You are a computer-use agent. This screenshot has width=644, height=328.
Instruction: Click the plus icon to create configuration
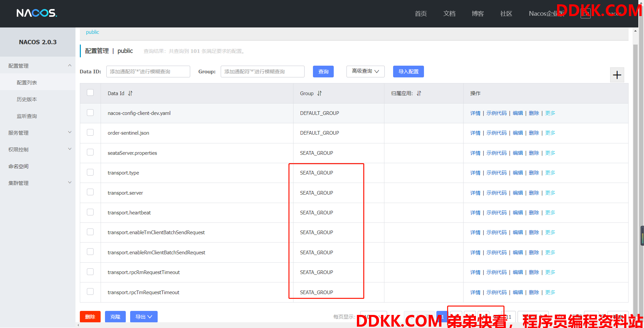coord(617,75)
